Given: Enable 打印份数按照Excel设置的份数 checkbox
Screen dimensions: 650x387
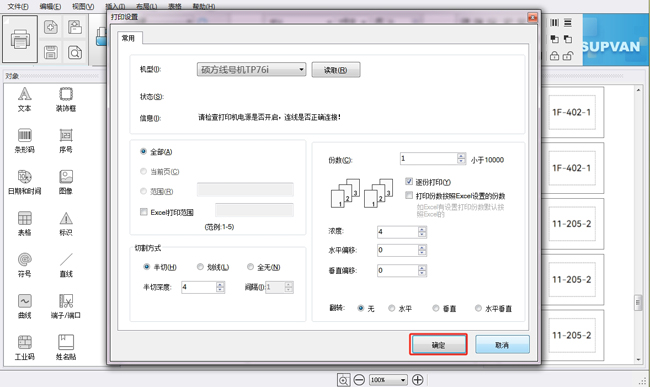Looking at the screenshot, I should pyautogui.click(x=409, y=195).
